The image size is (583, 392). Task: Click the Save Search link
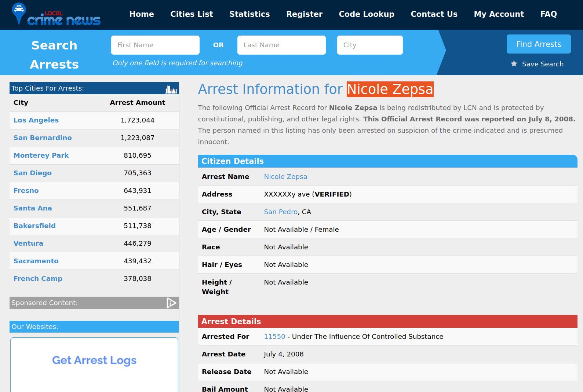[x=543, y=64]
